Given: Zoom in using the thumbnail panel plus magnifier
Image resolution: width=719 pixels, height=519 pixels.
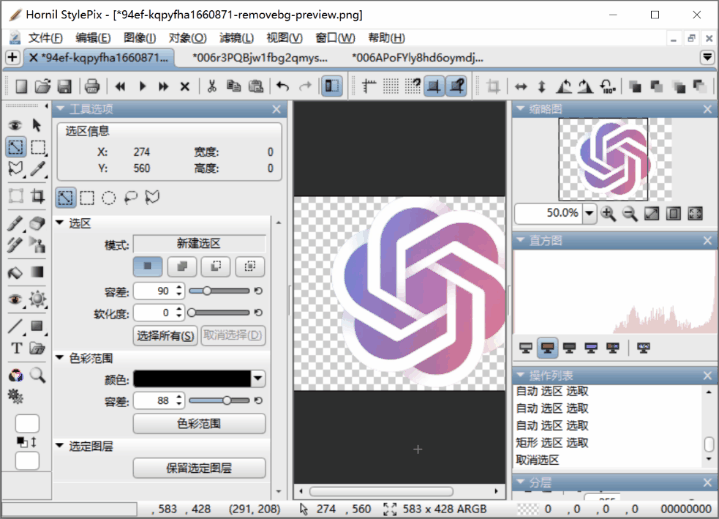Looking at the screenshot, I should (x=608, y=214).
